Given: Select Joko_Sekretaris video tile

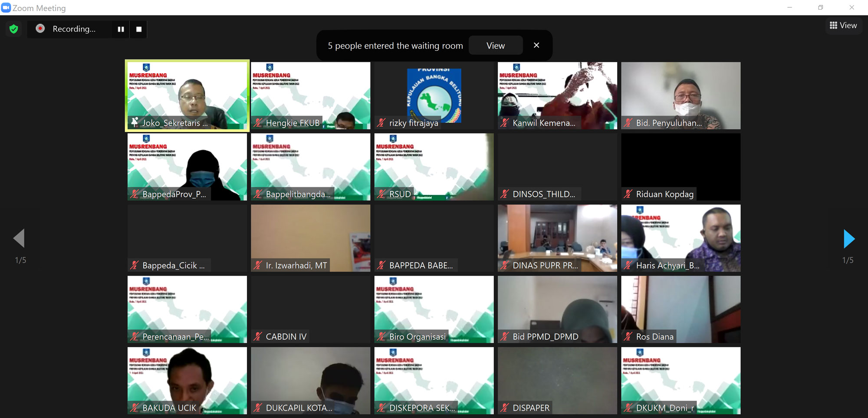Looking at the screenshot, I should (x=187, y=95).
